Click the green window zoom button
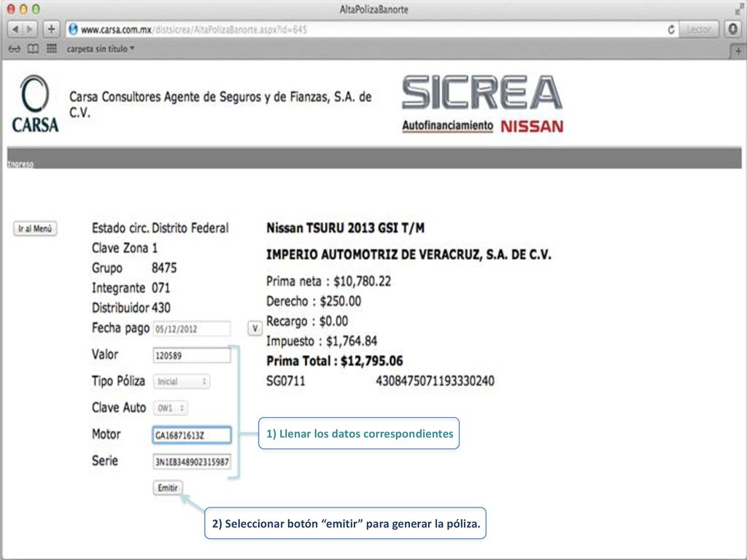 point(36,9)
